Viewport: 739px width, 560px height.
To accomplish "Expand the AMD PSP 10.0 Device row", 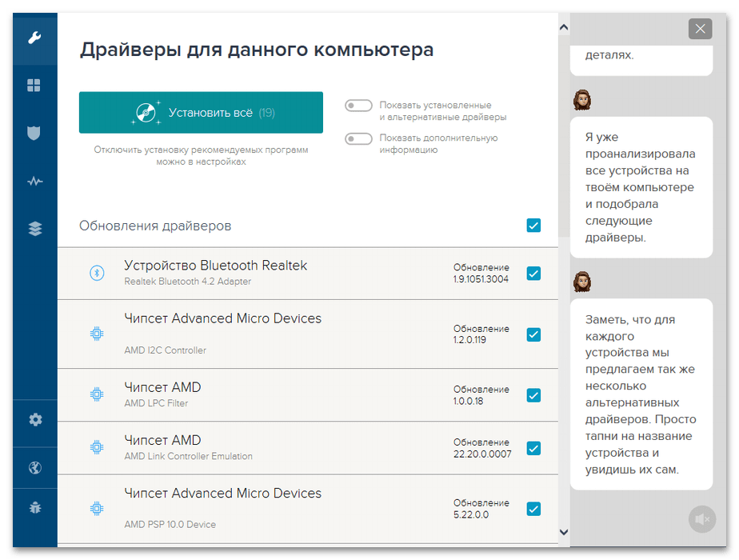I will pyautogui.click(x=222, y=494).
